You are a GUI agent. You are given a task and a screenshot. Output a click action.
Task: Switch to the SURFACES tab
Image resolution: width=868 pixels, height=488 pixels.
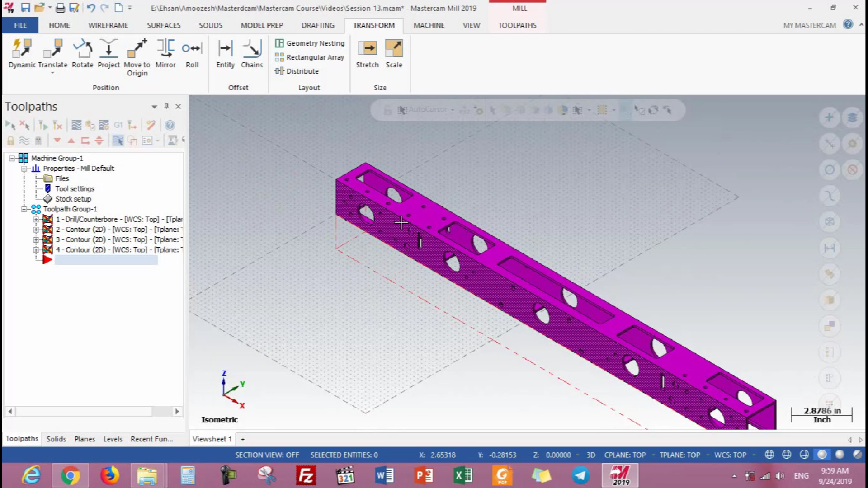164,25
